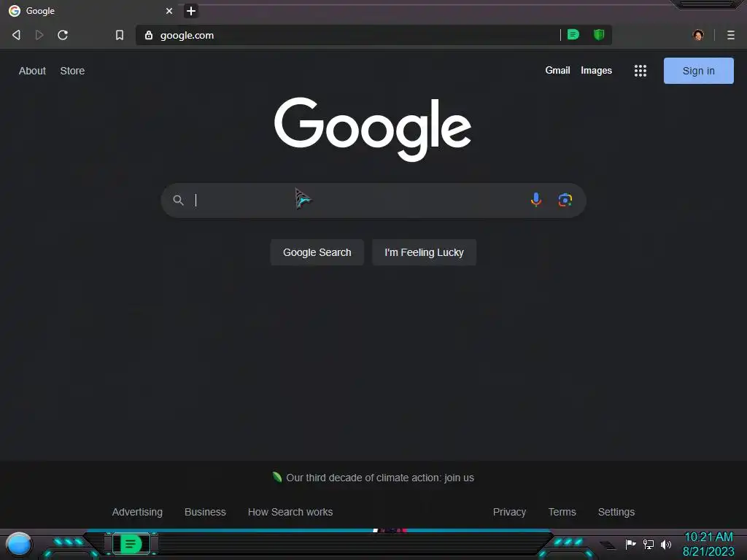Open the Store link
Screen dimensions: 747x560
point(72,71)
